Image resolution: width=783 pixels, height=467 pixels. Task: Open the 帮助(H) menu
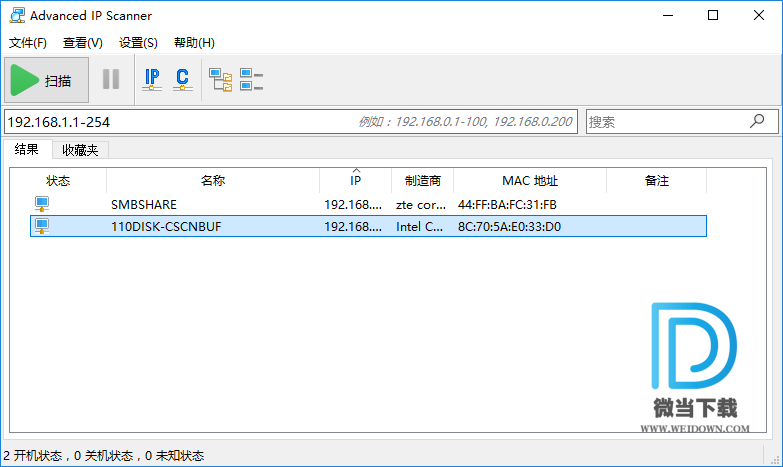click(x=194, y=43)
